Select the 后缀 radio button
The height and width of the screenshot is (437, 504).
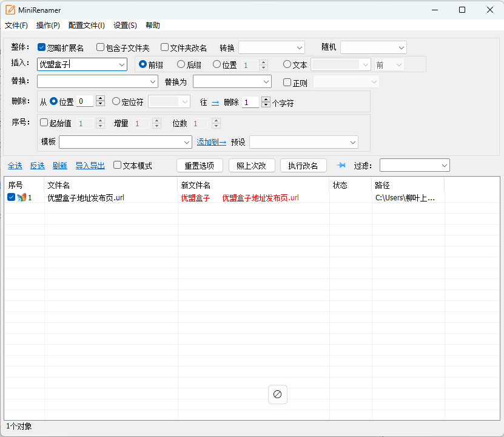point(181,64)
